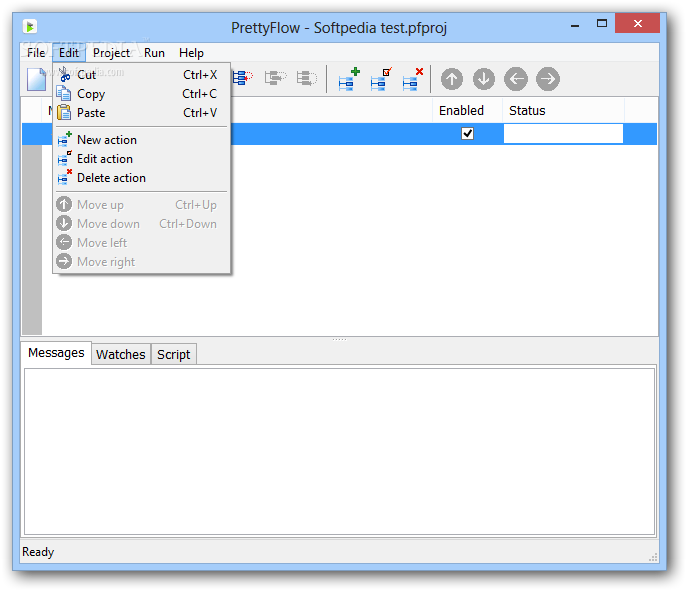This screenshot has width=687, height=591.
Task: Click the Move left arrow toolbar button
Action: (x=516, y=79)
